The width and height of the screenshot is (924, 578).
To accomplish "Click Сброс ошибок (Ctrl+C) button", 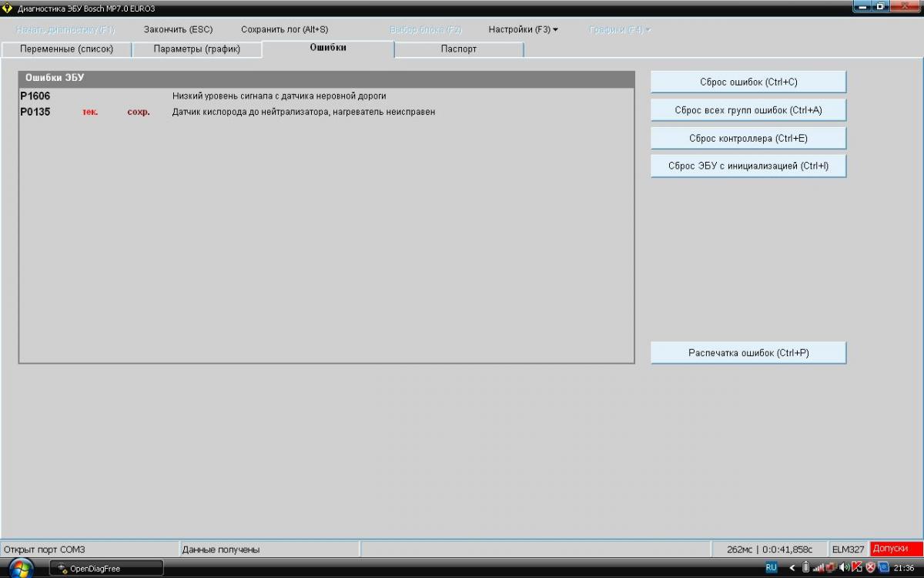I will point(748,82).
